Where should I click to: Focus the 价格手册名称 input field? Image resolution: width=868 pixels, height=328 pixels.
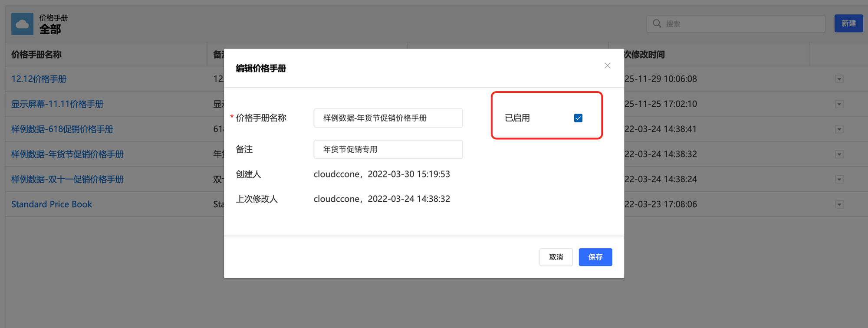388,118
